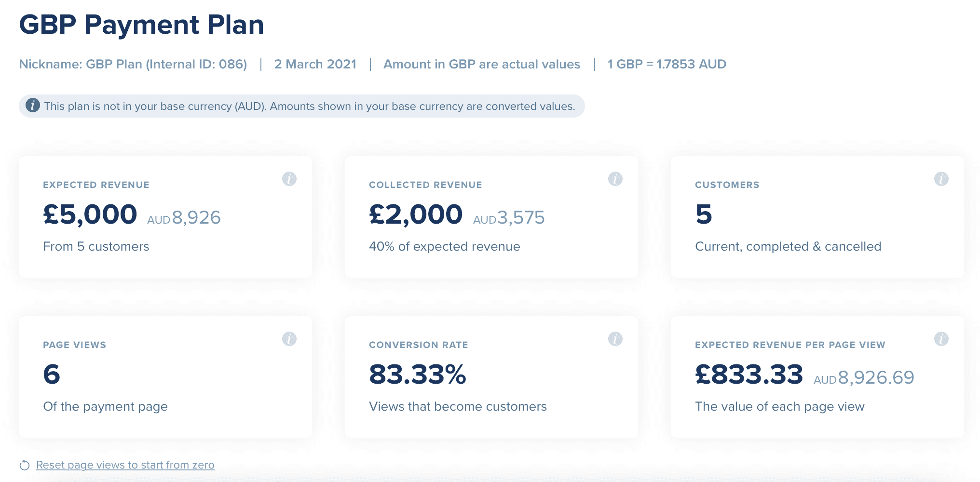The height and width of the screenshot is (482, 980).
Task: Click the reset circular arrow icon
Action: pyautogui.click(x=25, y=465)
